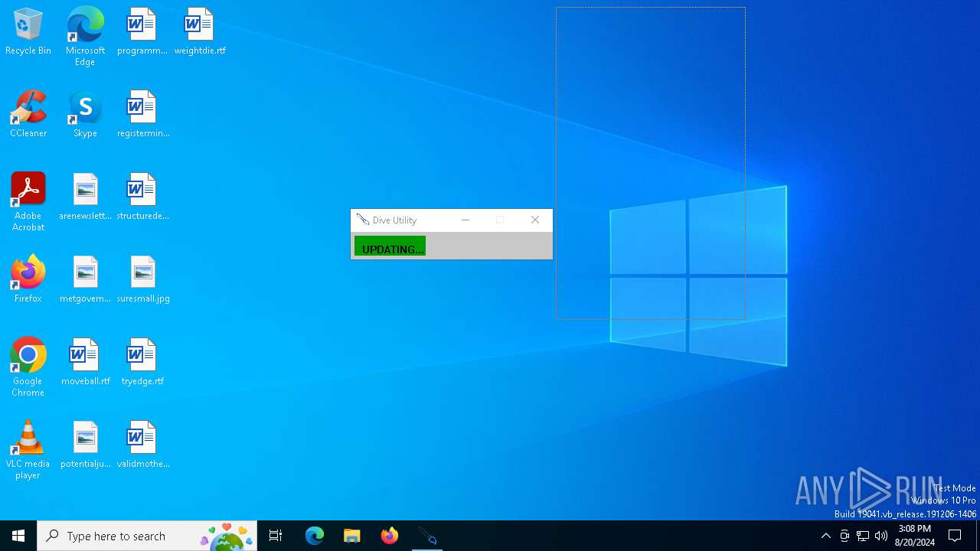The width and height of the screenshot is (980, 551).
Task: Open the Firefox desktop shortcut
Action: coord(28,279)
